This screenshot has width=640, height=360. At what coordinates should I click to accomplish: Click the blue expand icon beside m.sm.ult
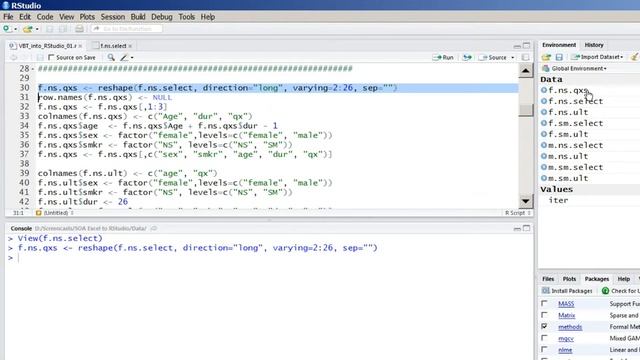544,178
